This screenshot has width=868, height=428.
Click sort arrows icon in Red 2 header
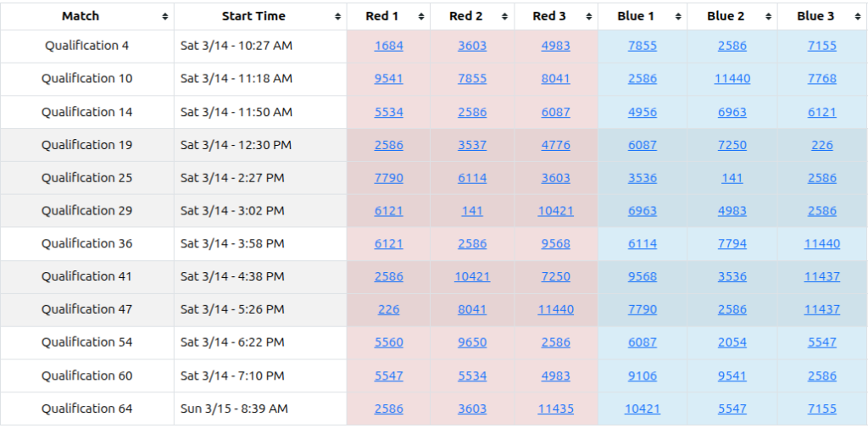click(x=504, y=17)
